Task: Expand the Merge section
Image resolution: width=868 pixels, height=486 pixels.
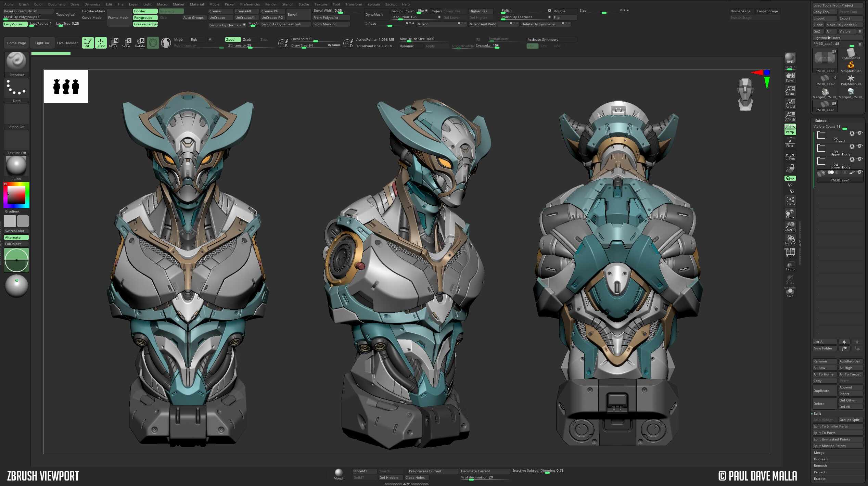Action: coord(819,452)
